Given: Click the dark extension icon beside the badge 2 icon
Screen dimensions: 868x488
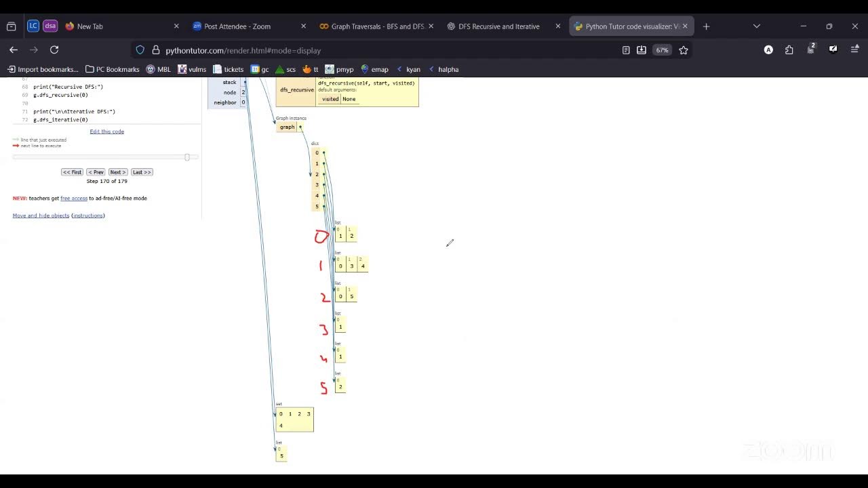Looking at the screenshot, I should [833, 49].
